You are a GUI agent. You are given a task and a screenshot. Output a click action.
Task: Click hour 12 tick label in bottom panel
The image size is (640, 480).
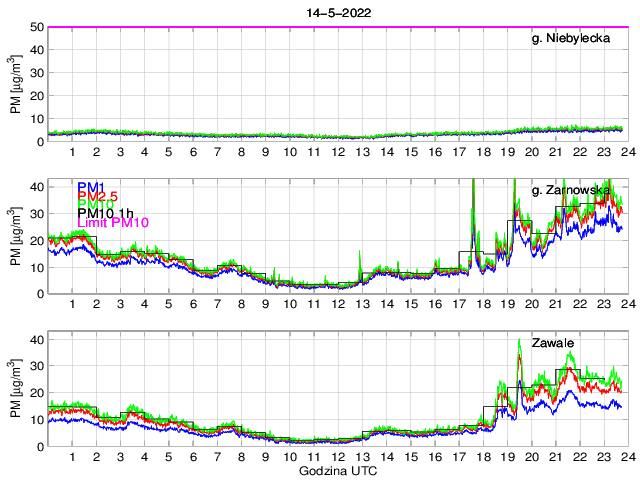[338, 456]
